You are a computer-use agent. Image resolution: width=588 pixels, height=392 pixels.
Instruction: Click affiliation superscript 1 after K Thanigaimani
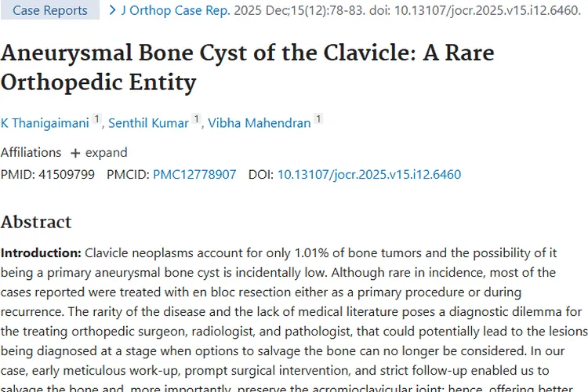97,120
